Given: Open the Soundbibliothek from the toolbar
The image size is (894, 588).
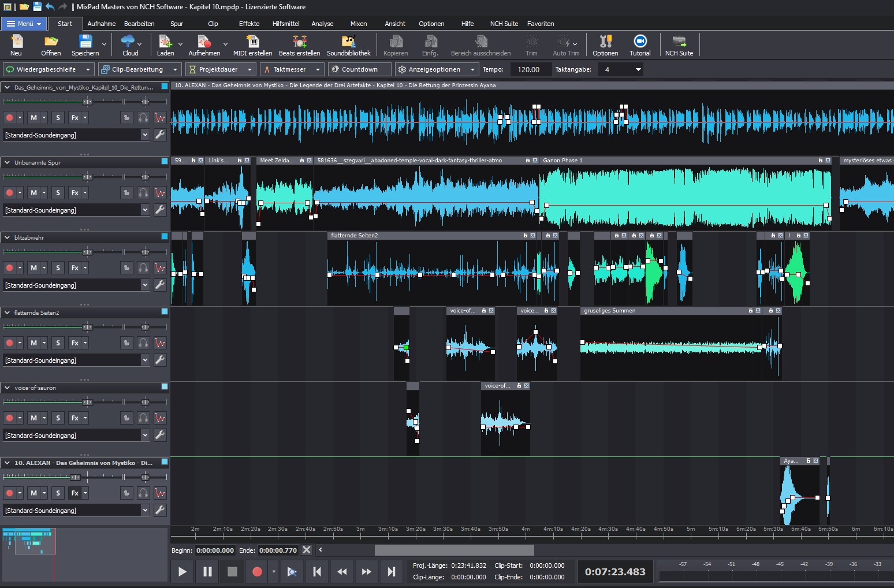Looking at the screenshot, I should 348,44.
